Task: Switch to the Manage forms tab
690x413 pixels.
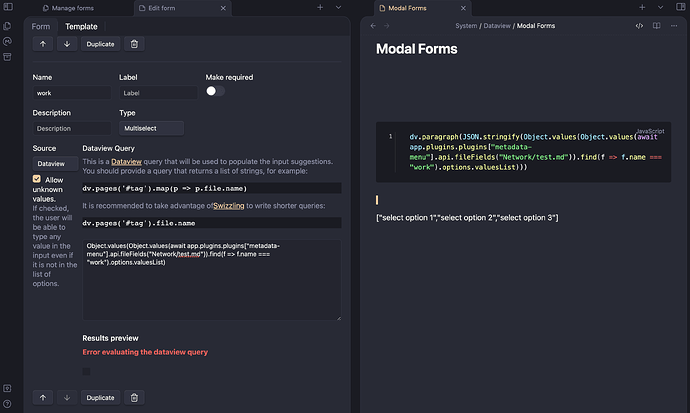Action: [68, 8]
